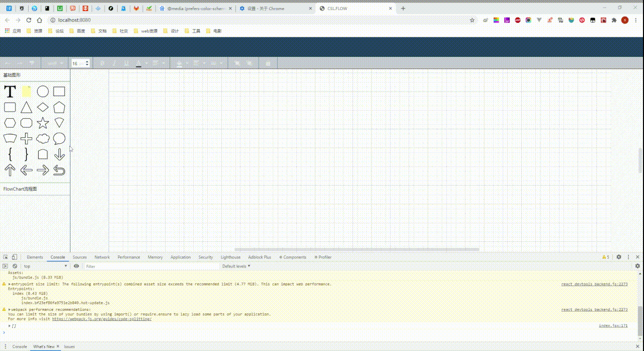Screen dimensions: 644x351
Task: Open font color picker underlined A
Action: pyautogui.click(x=139, y=63)
